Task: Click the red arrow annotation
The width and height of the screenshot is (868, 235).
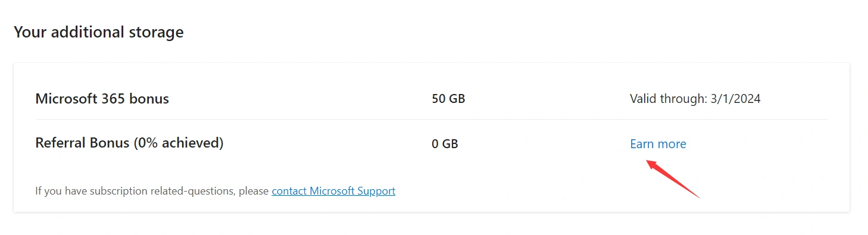Action: 673,178
